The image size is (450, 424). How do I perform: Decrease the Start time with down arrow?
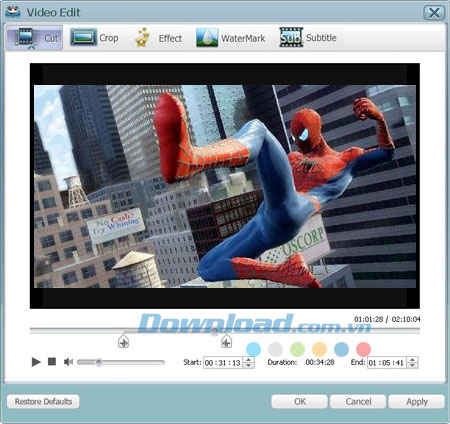(x=249, y=366)
